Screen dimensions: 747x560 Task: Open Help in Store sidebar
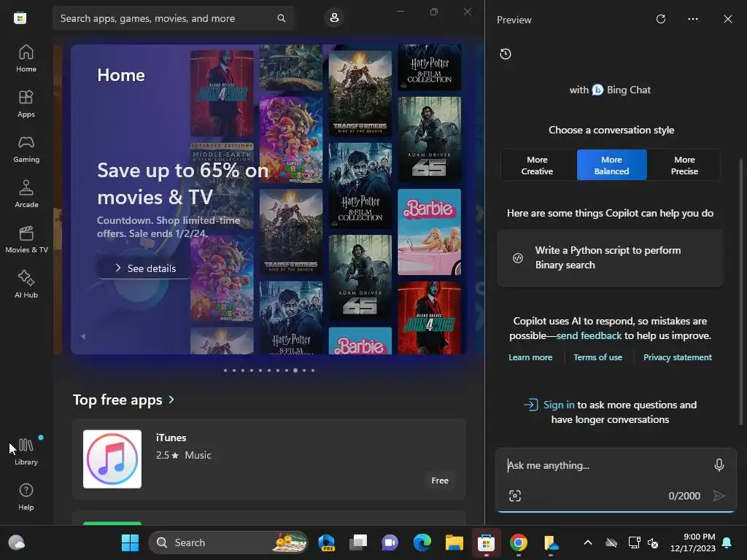[x=26, y=497]
